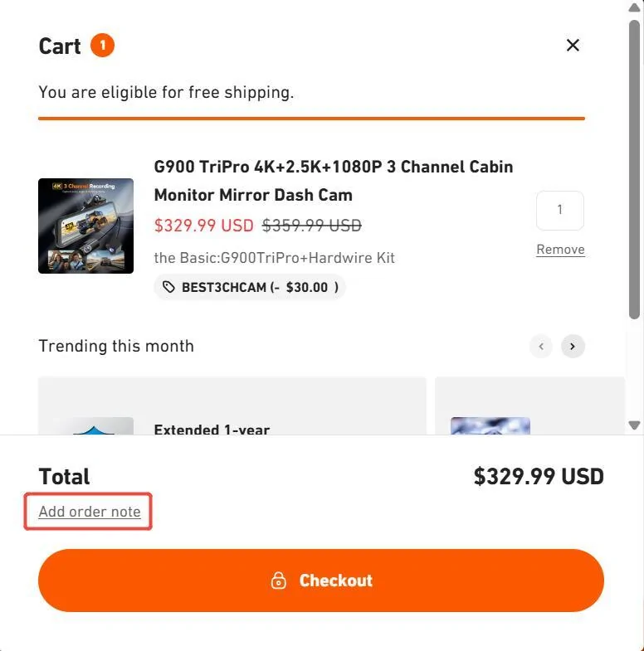Open the Extended 1-year trending item
Image resolution: width=644 pixels, height=651 pixels.
(212, 429)
